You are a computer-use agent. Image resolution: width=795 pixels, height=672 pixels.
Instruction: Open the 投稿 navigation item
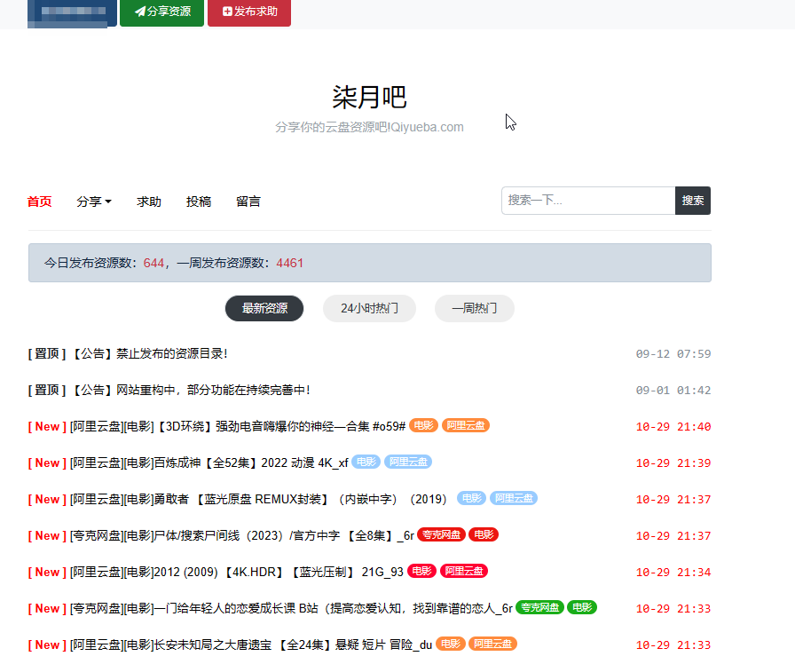pyautogui.click(x=198, y=202)
